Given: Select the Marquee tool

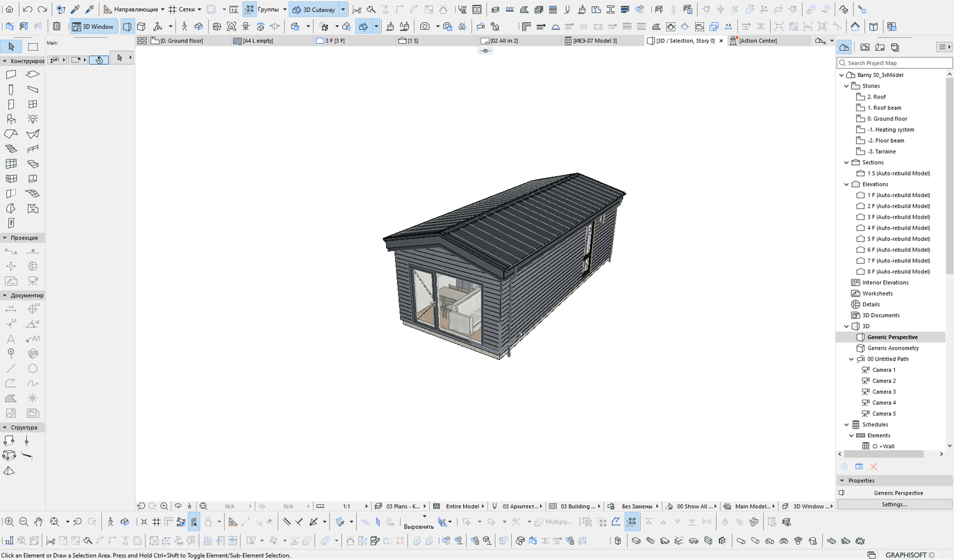Looking at the screenshot, I should pyautogui.click(x=33, y=46).
